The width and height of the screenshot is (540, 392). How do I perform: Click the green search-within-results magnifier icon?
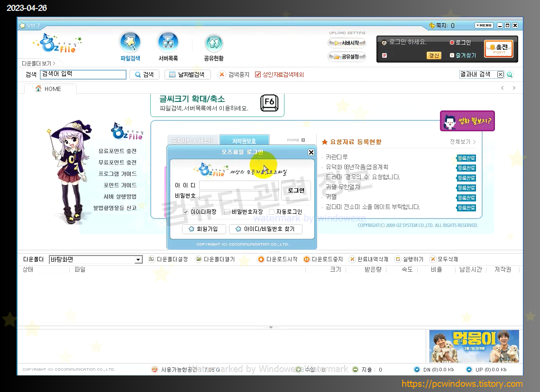pos(510,74)
